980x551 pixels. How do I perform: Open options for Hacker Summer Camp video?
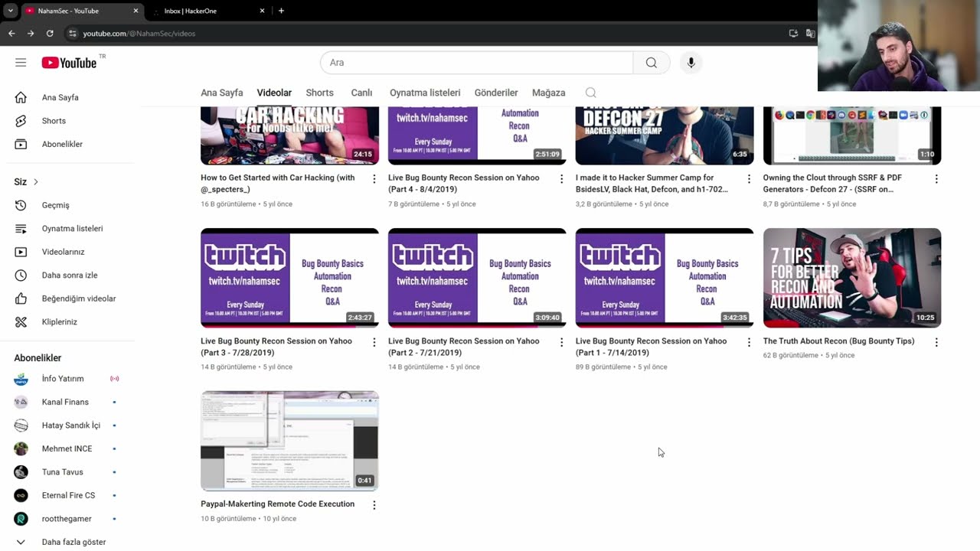(749, 178)
